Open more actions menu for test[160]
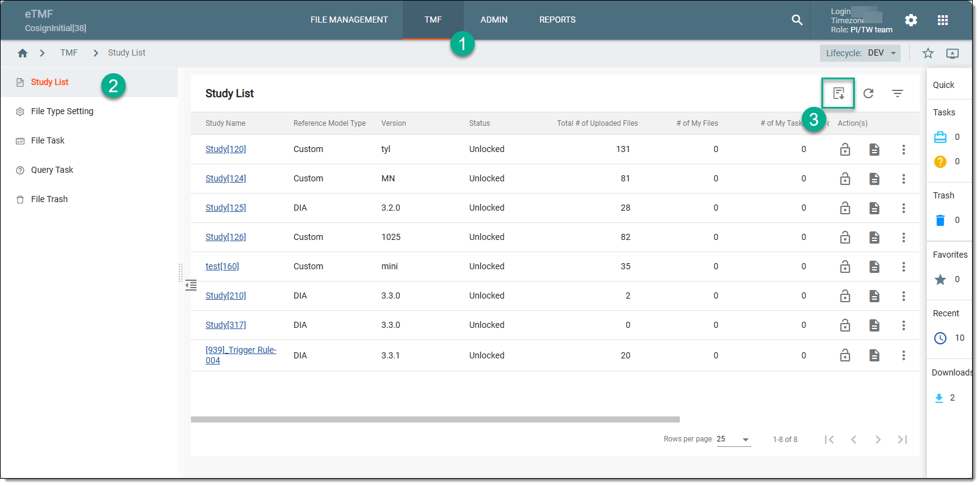Viewport: 980px width, 486px height. pos(904,267)
